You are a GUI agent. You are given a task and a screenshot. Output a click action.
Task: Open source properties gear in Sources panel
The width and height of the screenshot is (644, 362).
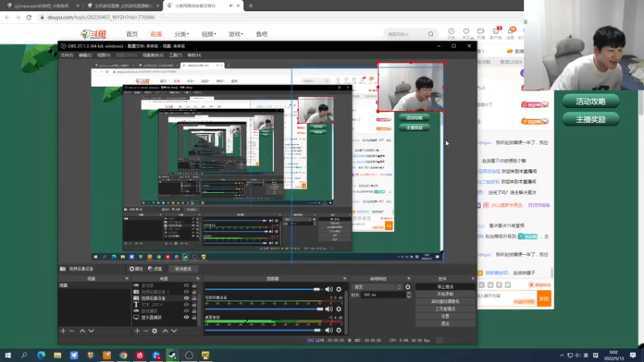pos(155,331)
